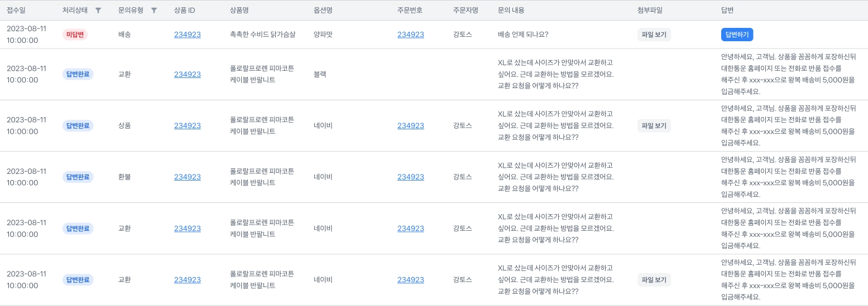Open order number link in 양파맛 row
The image size is (868, 306).
[x=411, y=35]
